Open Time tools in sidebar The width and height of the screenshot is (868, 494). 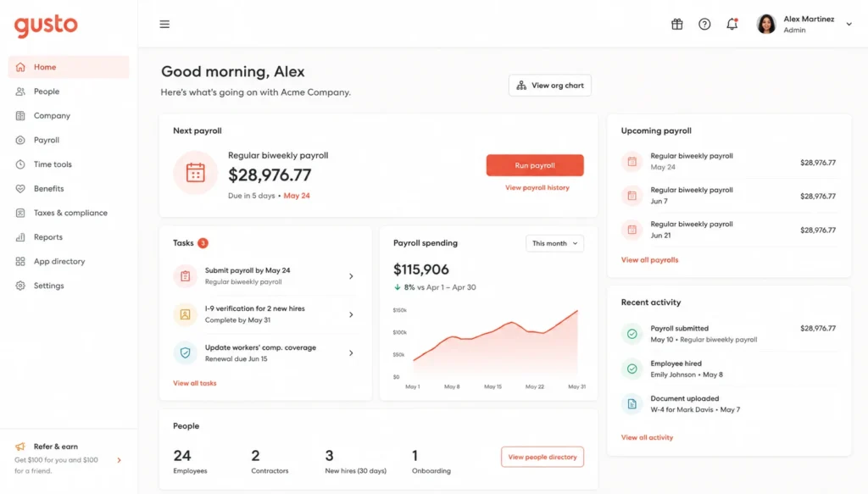tap(69, 164)
